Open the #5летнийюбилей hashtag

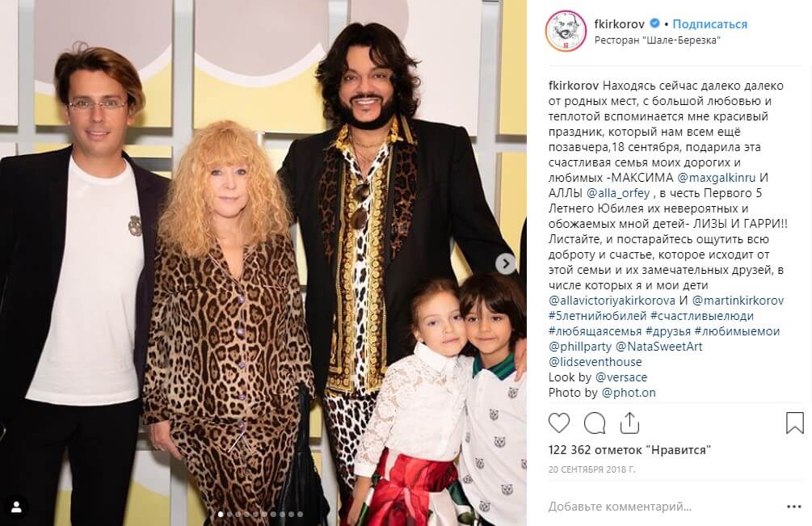(598, 316)
